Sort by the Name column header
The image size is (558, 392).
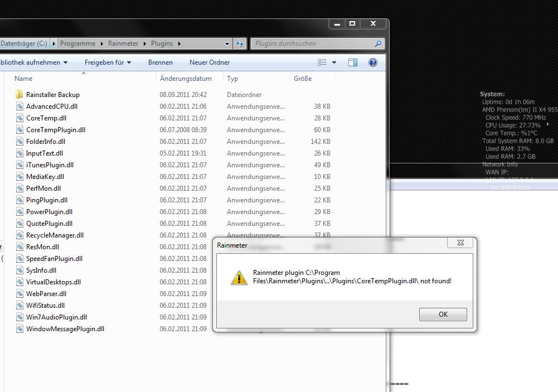tap(23, 79)
